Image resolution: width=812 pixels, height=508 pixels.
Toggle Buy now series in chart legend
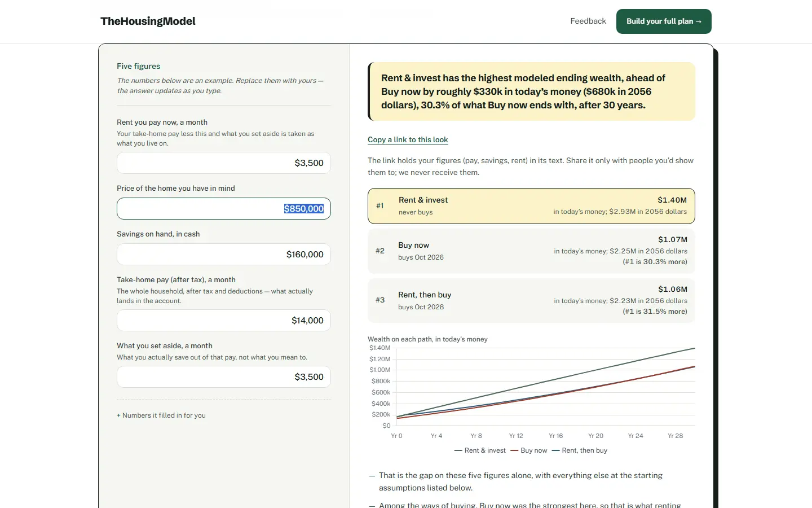[x=529, y=450]
